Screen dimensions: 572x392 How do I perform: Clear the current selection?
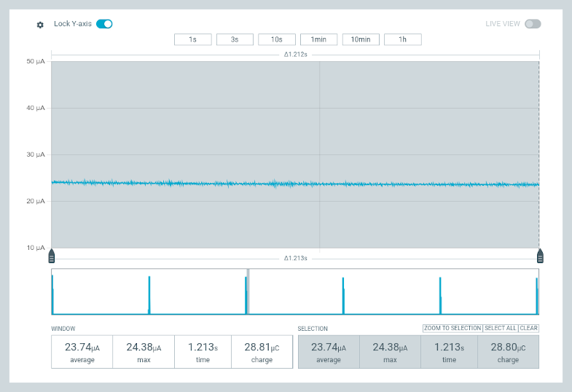click(x=529, y=329)
